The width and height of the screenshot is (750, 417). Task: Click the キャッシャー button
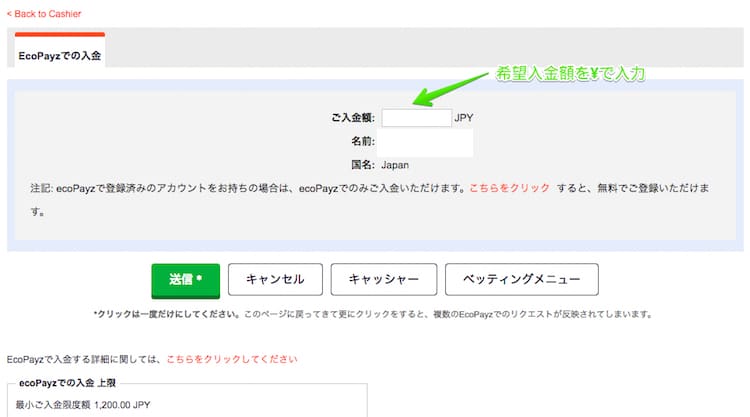coord(384,279)
